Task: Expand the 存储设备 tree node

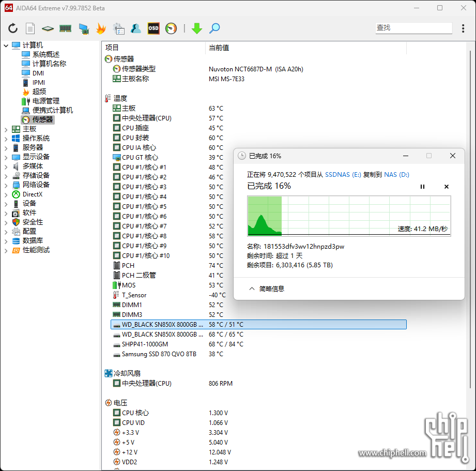Action: [6, 176]
